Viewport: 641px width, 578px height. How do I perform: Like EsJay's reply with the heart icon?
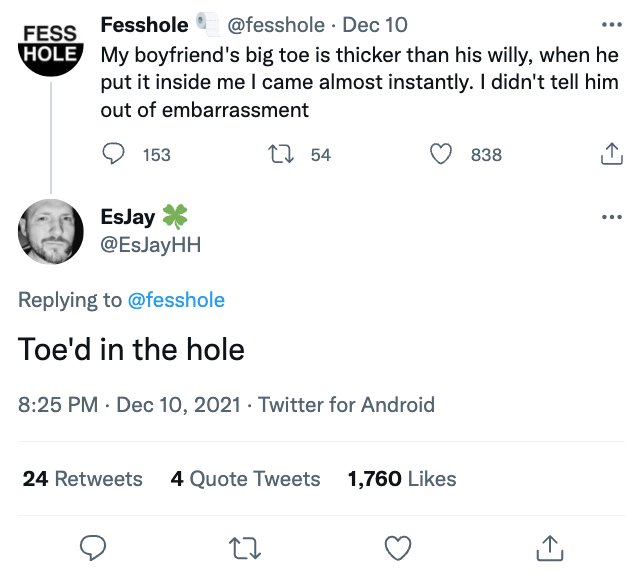coord(398,546)
